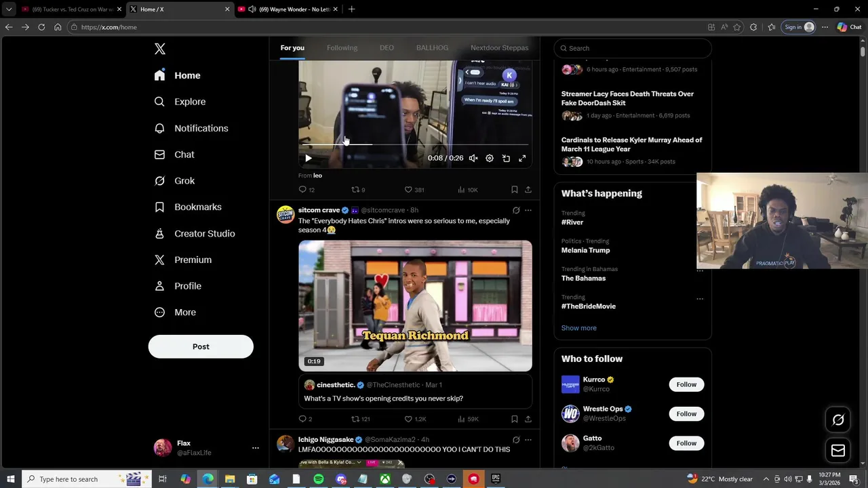This screenshot has width=868, height=488.
Task: Select the For you tab
Action: pyautogui.click(x=292, y=47)
